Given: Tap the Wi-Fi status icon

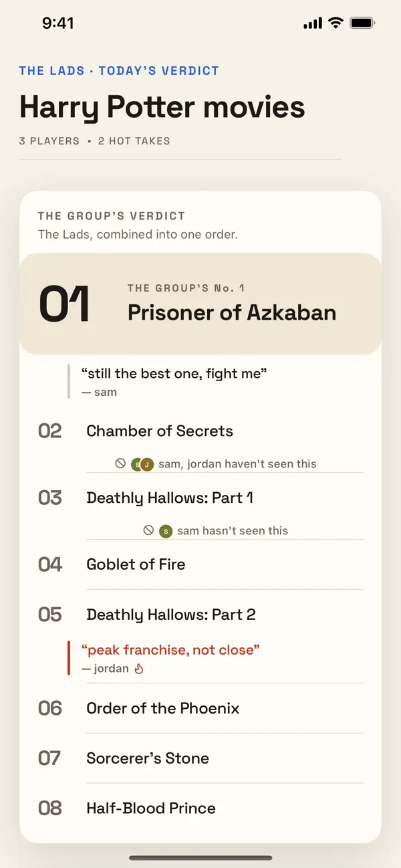Looking at the screenshot, I should (335, 23).
